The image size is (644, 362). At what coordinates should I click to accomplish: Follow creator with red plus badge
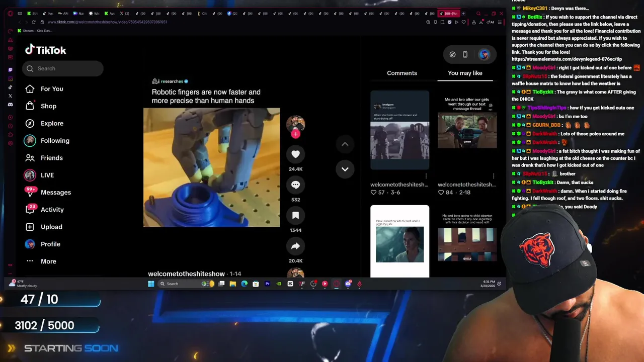296,134
